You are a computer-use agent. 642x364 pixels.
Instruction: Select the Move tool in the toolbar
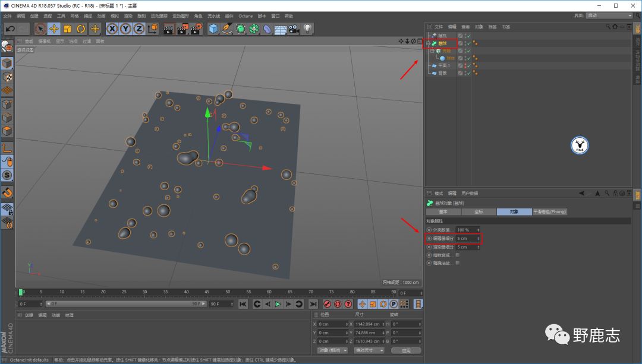pos(53,29)
